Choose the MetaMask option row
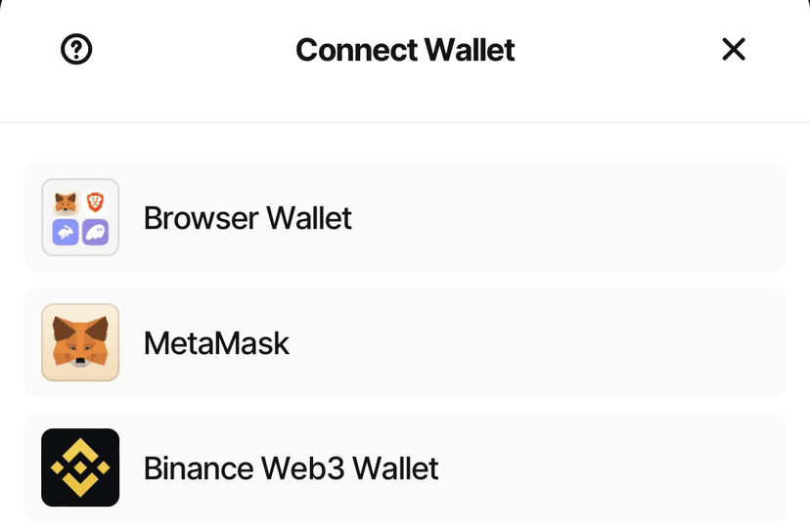 405,342
